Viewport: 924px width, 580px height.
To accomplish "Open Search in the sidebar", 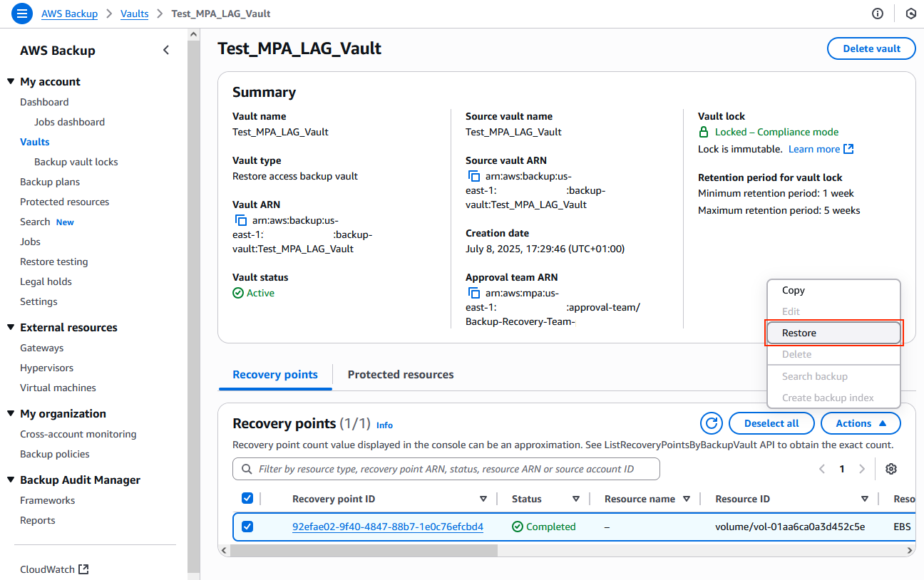I will coord(35,222).
